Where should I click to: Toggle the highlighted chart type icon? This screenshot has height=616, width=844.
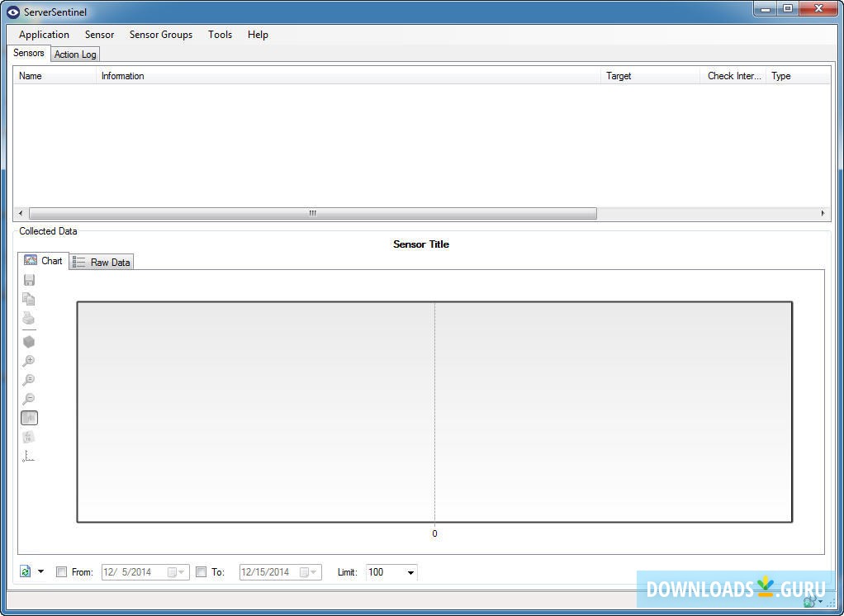(x=29, y=418)
